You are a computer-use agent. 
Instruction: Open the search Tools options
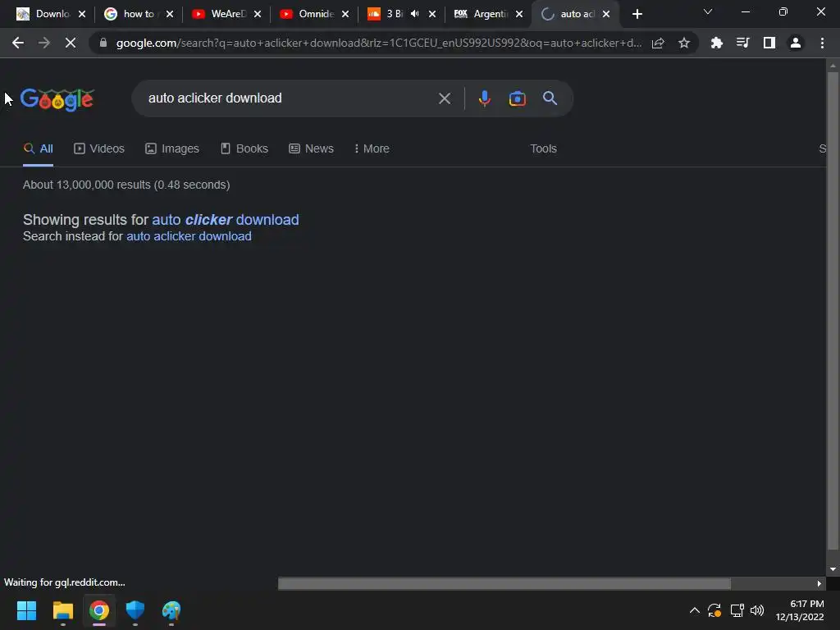(543, 149)
